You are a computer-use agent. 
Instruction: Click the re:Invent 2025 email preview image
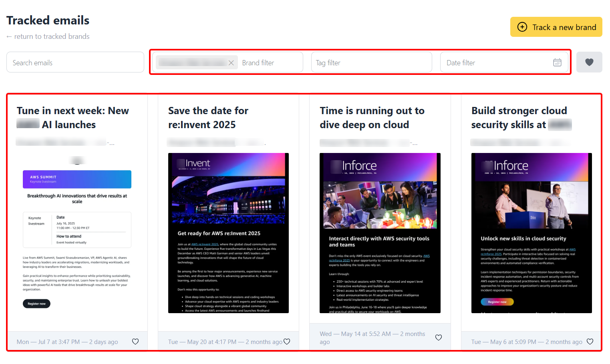pos(228,233)
